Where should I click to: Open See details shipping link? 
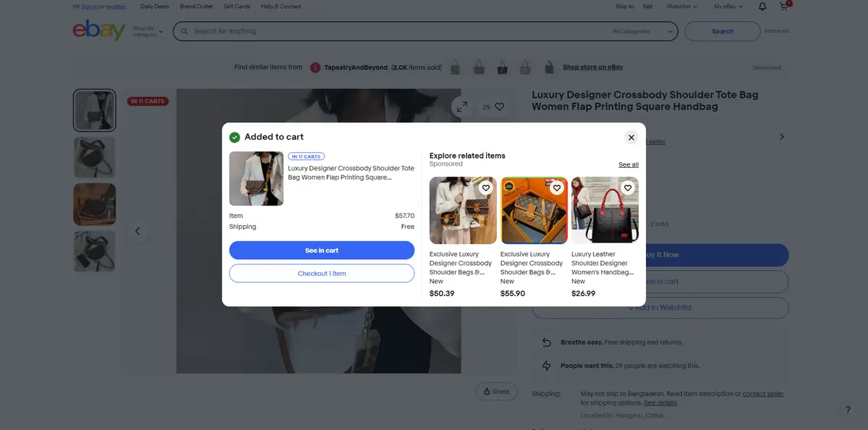click(660, 402)
